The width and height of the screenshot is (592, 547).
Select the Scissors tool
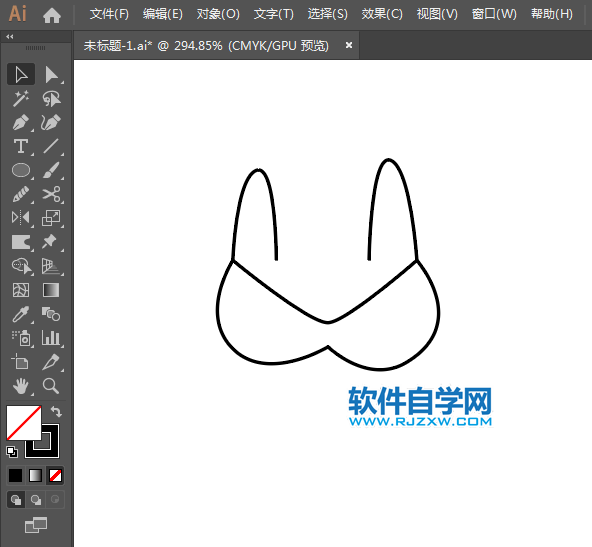coord(51,194)
